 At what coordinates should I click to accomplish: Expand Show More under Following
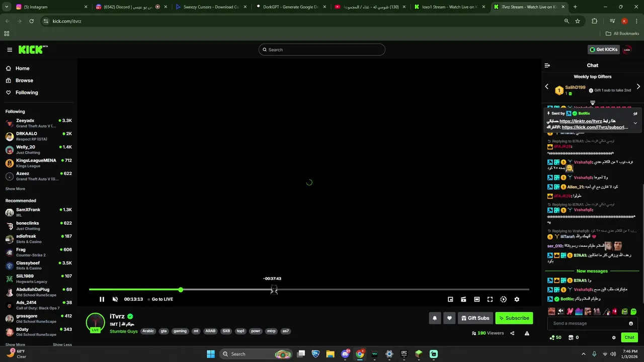15,189
